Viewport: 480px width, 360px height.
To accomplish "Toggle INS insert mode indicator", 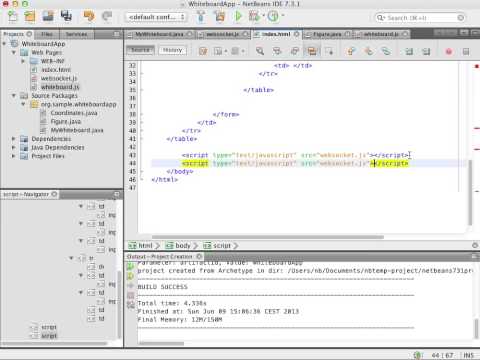I will pyautogui.click(x=468, y=355).
